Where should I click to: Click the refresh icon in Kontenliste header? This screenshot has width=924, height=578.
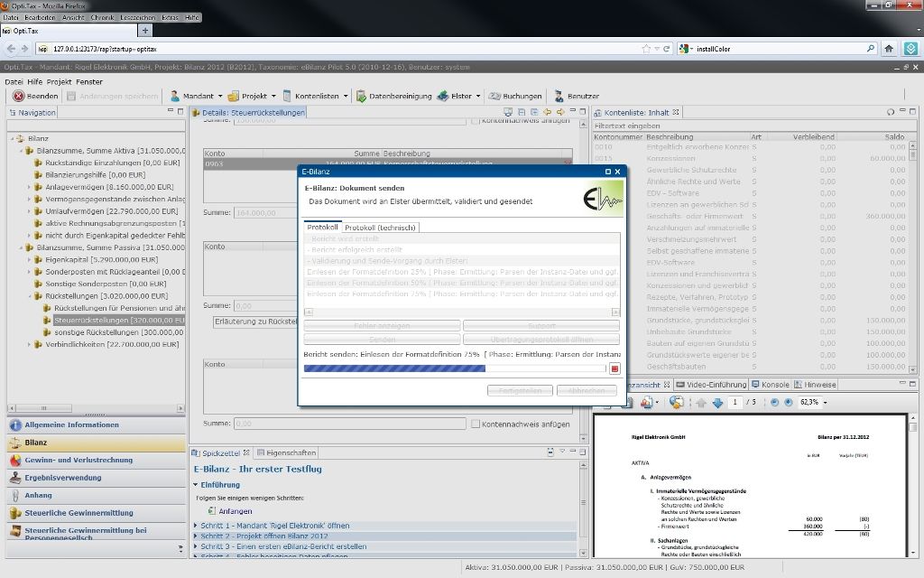(x=891, y=112)
